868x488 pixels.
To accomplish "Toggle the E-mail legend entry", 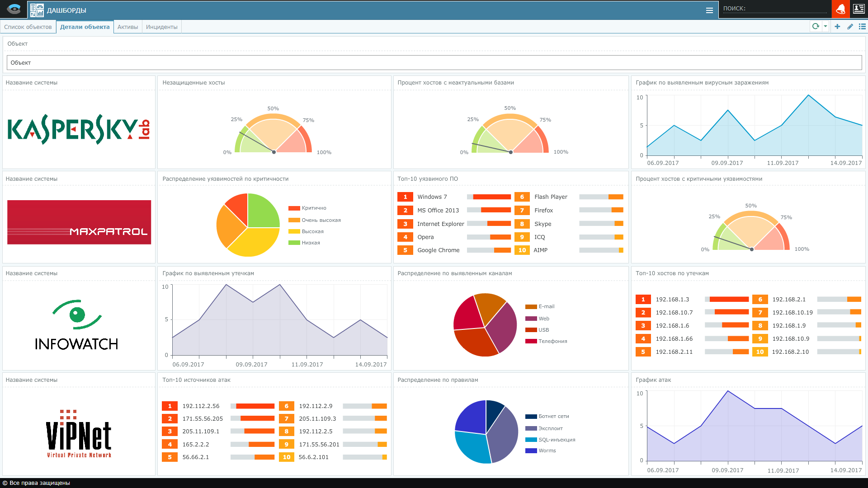I will (546, 307).
